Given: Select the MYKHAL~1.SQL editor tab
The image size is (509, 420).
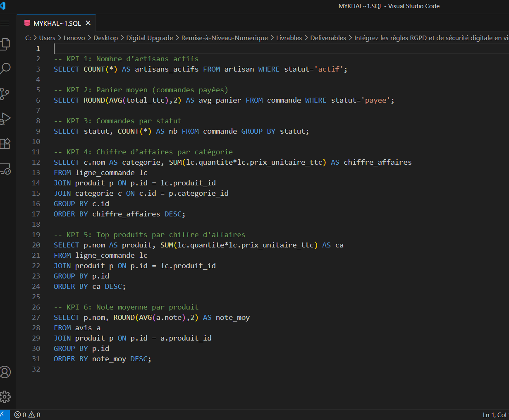Looking at the screenshot, I should 56,23.
